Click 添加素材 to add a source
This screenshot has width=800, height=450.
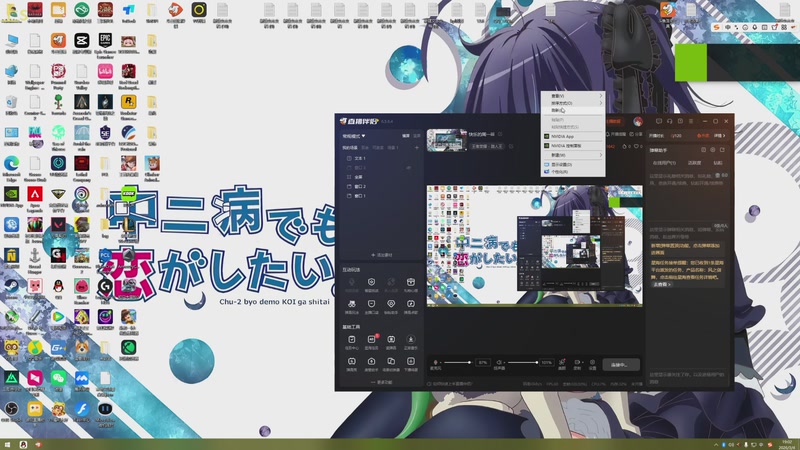pos(382,255)
